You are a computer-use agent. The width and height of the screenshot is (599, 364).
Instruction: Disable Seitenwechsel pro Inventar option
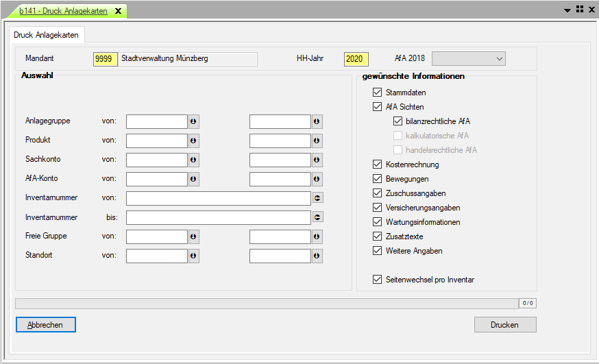coord(377,280)
